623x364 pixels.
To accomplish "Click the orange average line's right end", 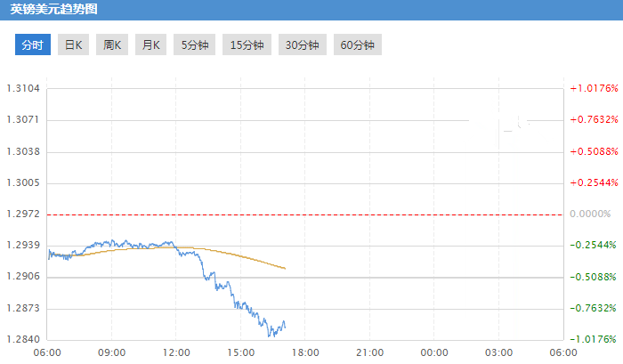I will point(285,268).
